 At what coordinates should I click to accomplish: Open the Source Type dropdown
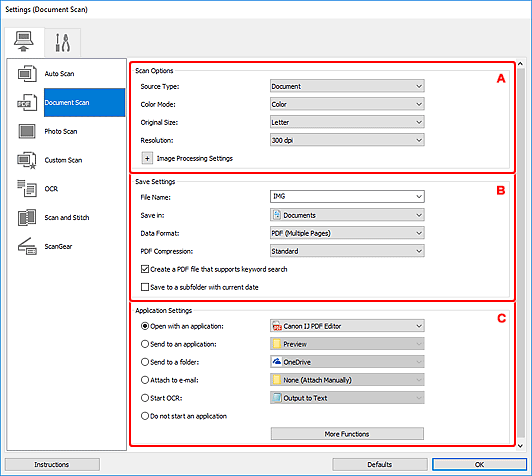click(347, 86)
